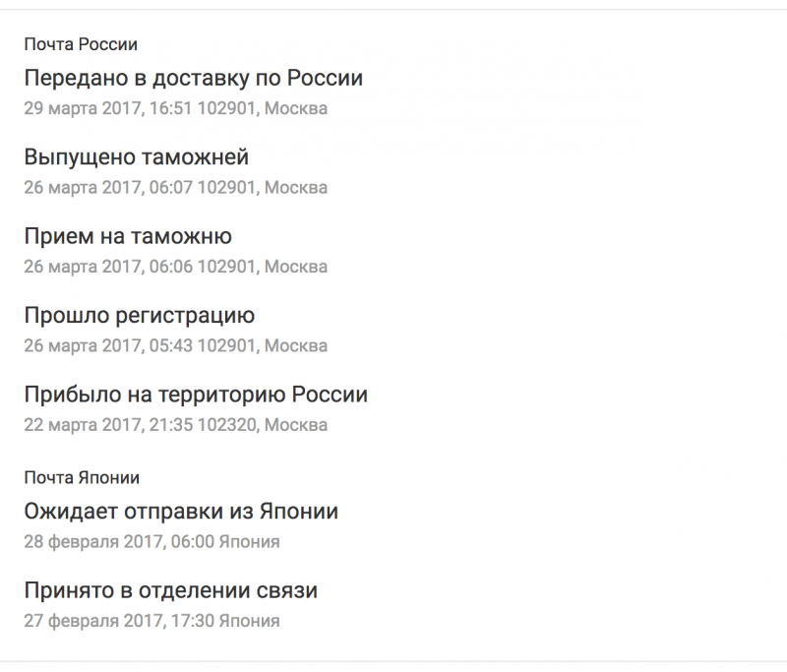Select the "Принято в отделении связи" status

coord(170,590)
